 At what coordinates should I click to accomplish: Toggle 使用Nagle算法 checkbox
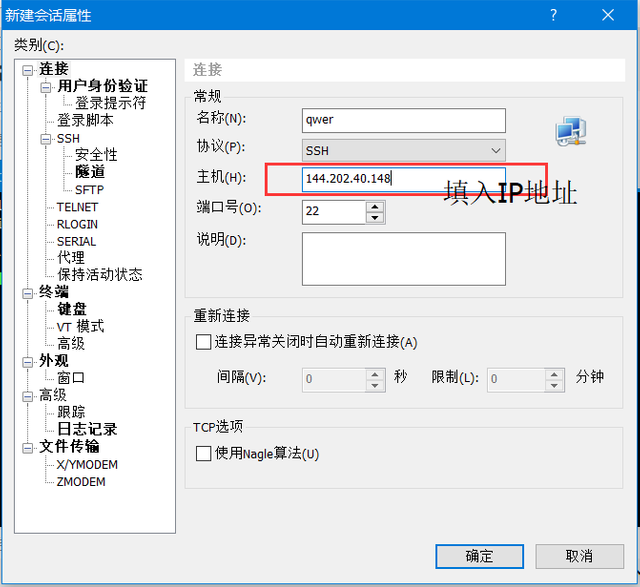tap(203, 454)
